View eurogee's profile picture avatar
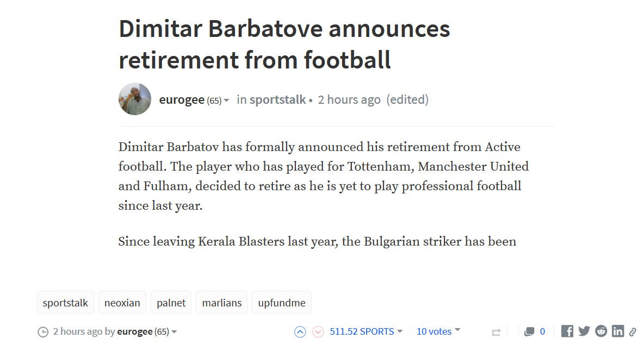The width and height of the screenshot is (644, 345). coord(135,99)
